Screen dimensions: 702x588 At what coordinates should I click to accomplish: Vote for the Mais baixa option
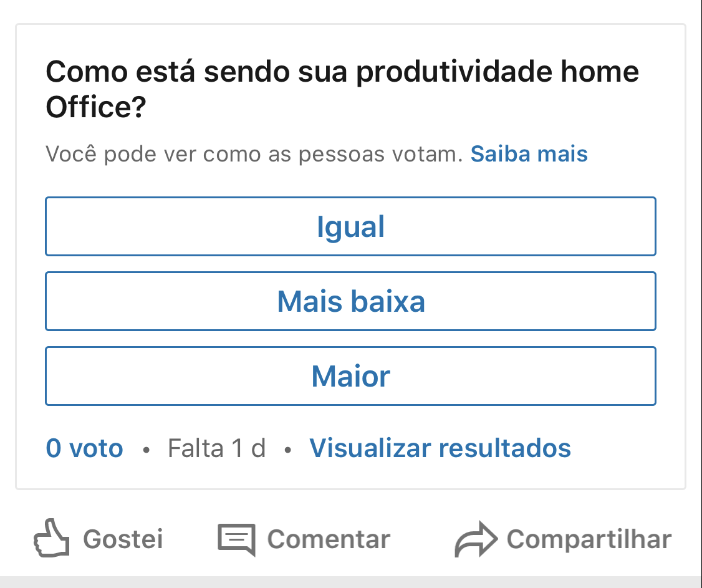point(350,301)
